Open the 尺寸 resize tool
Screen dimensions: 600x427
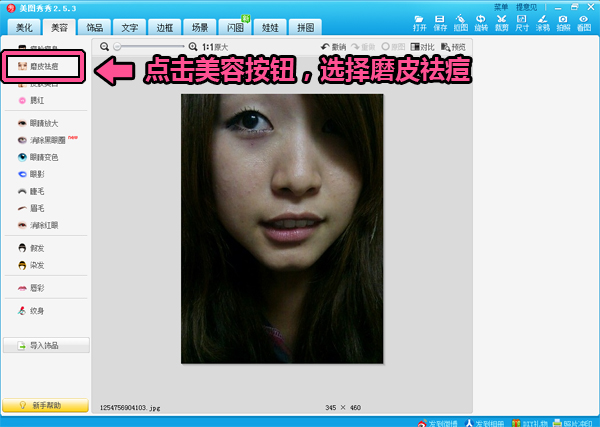coord(522,23)
